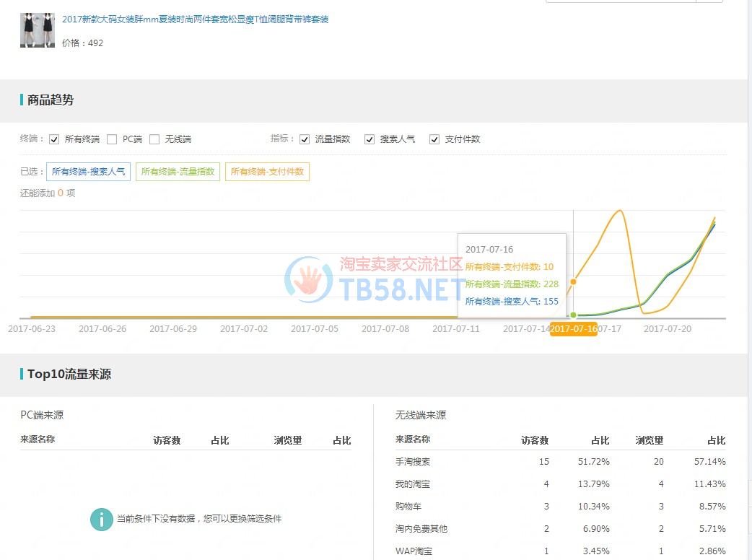The width and height of the screenshot is (752, 560).
Task: Uncheck the 支付件数 indicator checkbox
Action: [x=434, y=139]
